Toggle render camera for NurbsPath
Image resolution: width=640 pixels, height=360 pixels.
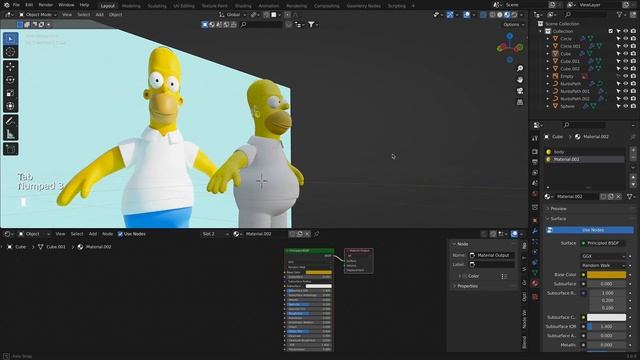[633, 84]
